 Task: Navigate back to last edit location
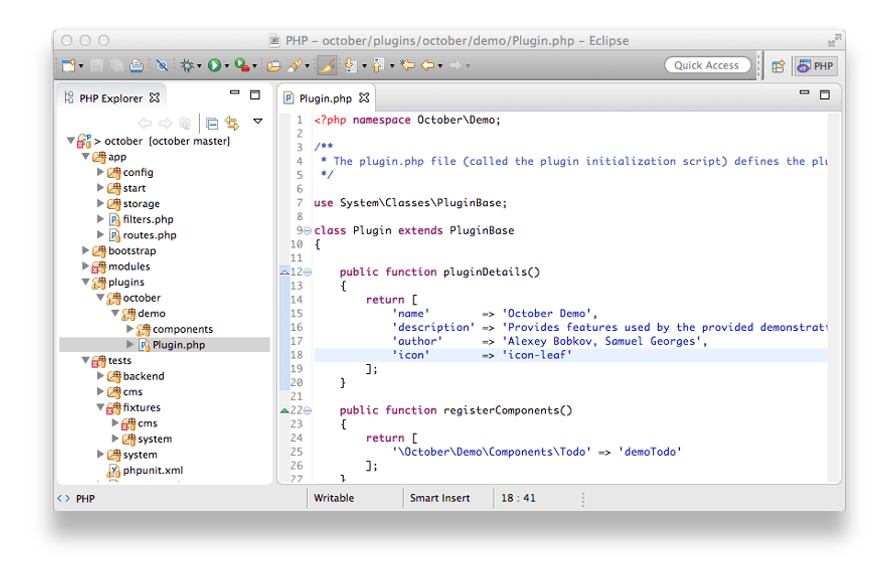tap(405, 65)
